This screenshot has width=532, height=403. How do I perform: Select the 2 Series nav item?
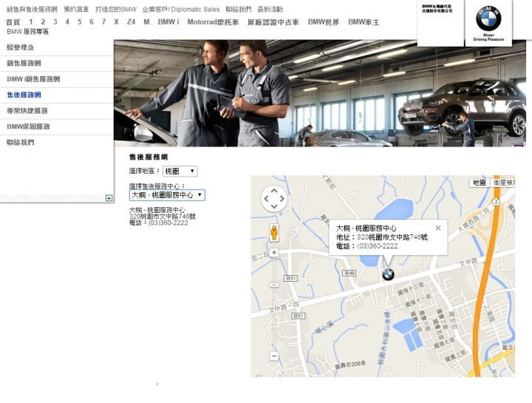click(43, 22)
